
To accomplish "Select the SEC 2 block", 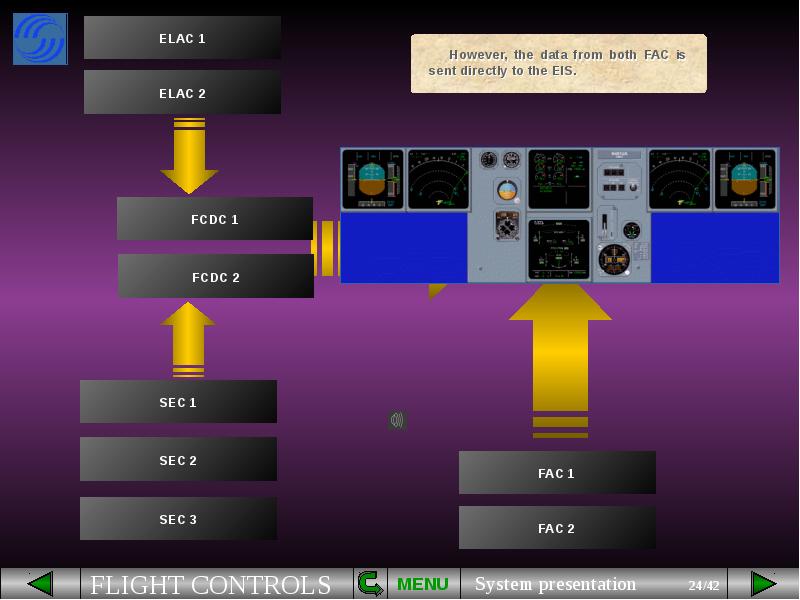I will pyautogui.click(x=178, y=460).
